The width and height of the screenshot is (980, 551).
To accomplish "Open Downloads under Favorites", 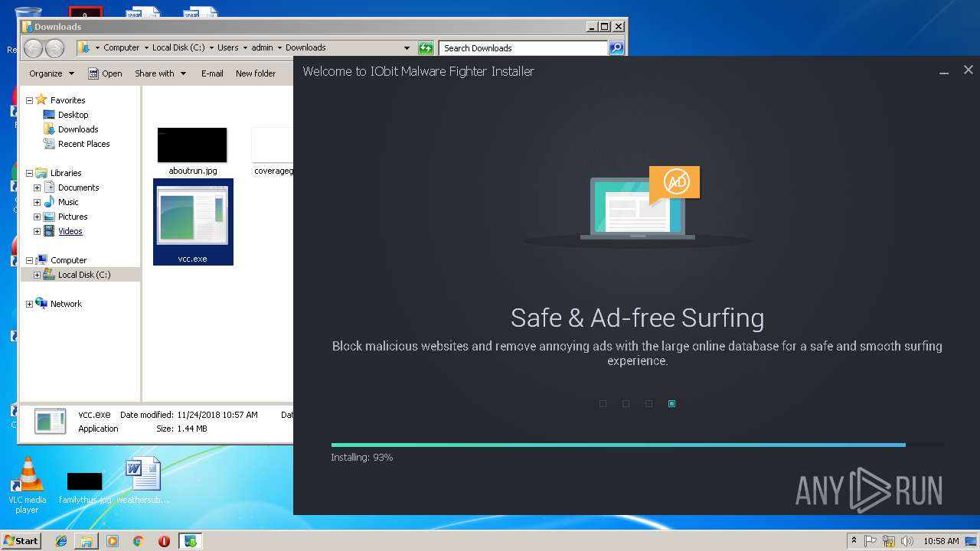I will (x=78, y=129).
